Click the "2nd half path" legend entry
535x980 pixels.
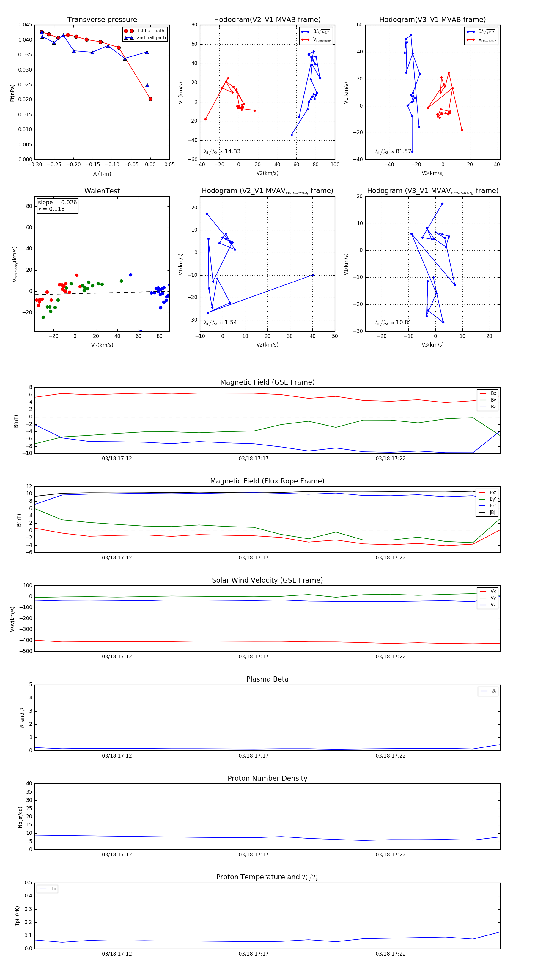click(145, 38)
